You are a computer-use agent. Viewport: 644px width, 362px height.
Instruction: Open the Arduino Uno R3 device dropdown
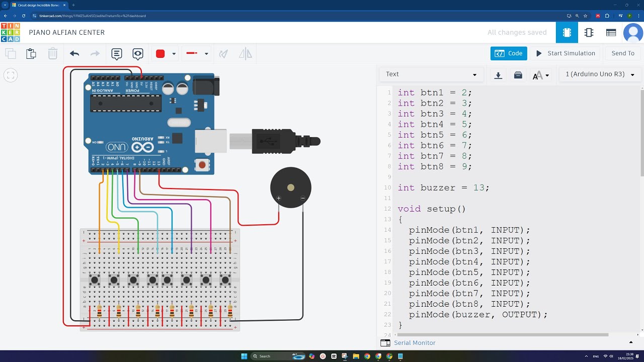[600, 74]
